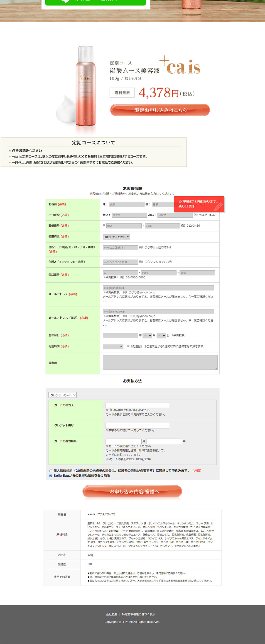The height and width of the screenshot is (644, 265).
Task: Click the postal code 3456 field
Action: pos(162,226)
